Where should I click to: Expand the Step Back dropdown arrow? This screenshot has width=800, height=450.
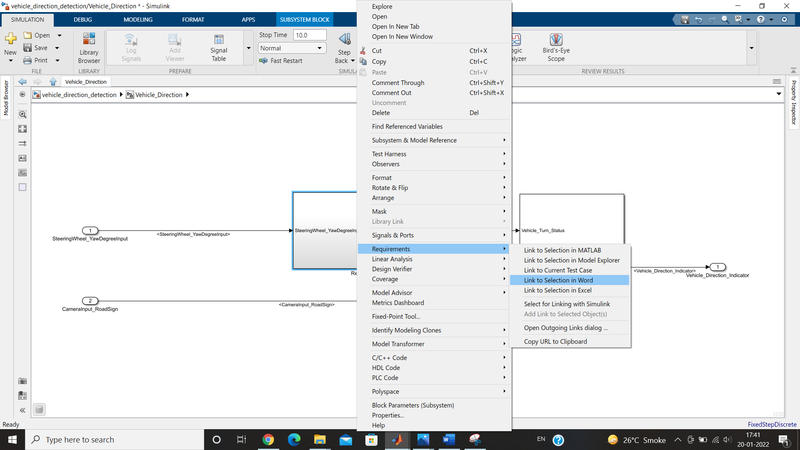(353, 61)
